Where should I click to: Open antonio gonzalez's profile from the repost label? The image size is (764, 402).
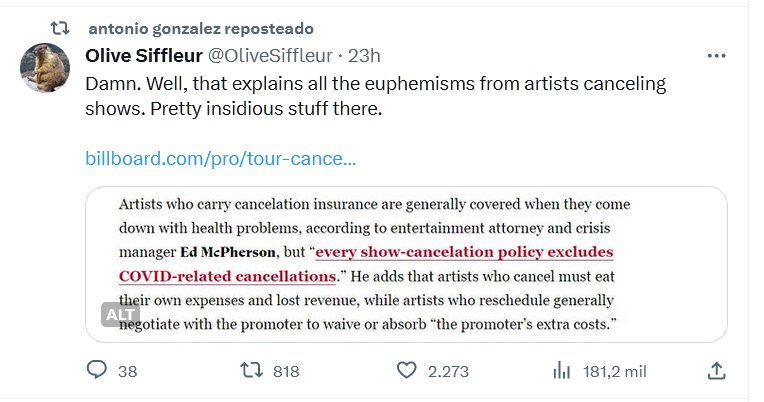[200, 28]
